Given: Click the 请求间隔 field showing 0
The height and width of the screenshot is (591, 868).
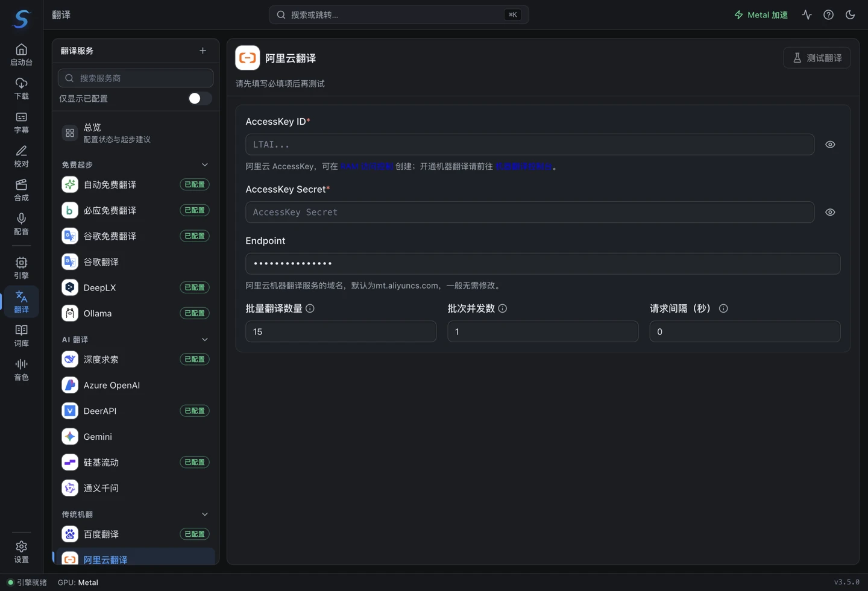Looking at the screenshot, I should click(x=744, y=331).
